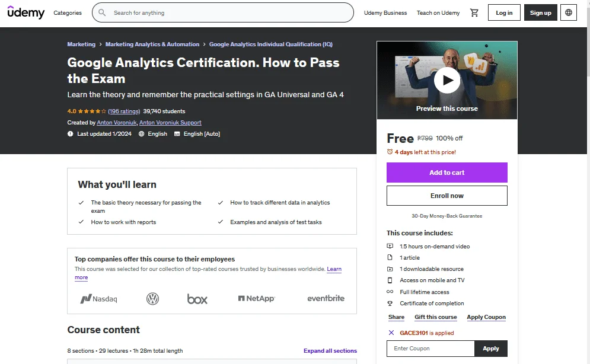Open Learn more link about top companies

click(x=334, y=269)
